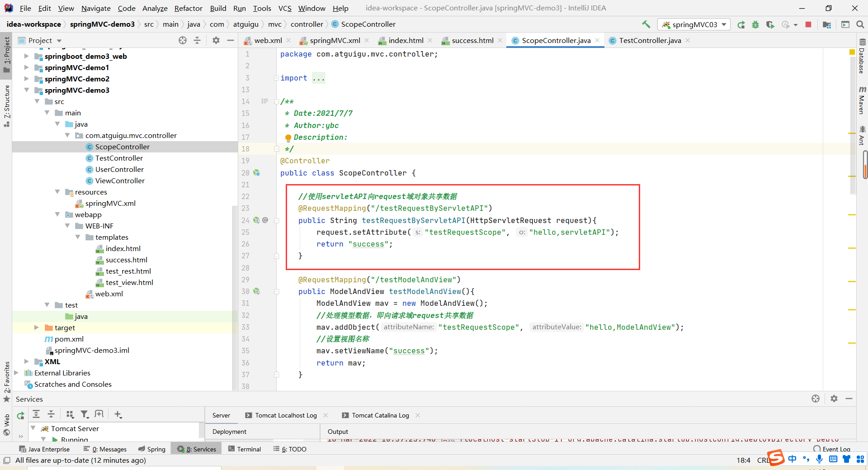This screenshot has height=470, width=868.
Task: Locate current file in Project tree
Action: [x=183, y=40]
